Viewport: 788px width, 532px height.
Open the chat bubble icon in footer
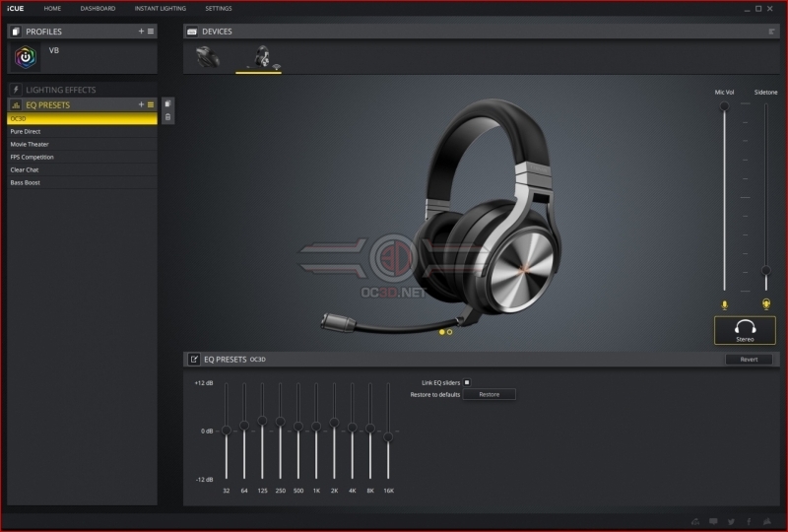[x=713, y=521]
